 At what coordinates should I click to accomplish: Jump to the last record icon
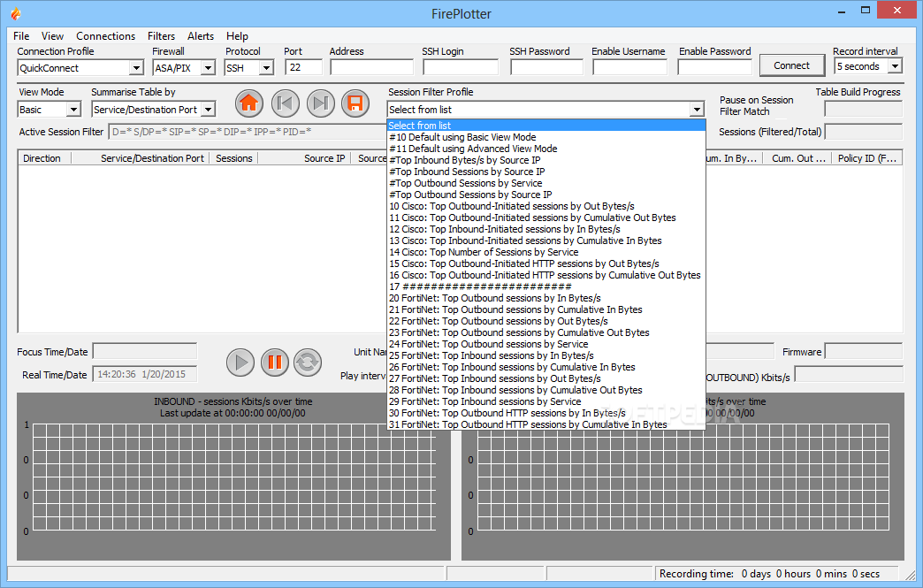(320, 103)
